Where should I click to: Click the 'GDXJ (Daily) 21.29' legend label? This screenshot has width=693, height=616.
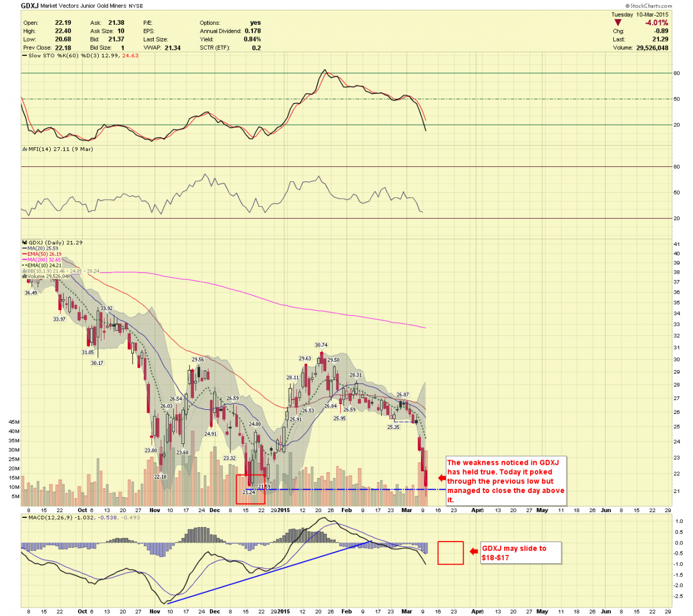tap(55, 242)
